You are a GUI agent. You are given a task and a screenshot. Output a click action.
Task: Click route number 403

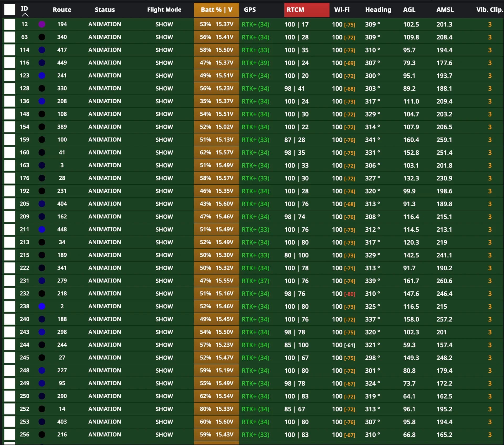pos(62,422)
